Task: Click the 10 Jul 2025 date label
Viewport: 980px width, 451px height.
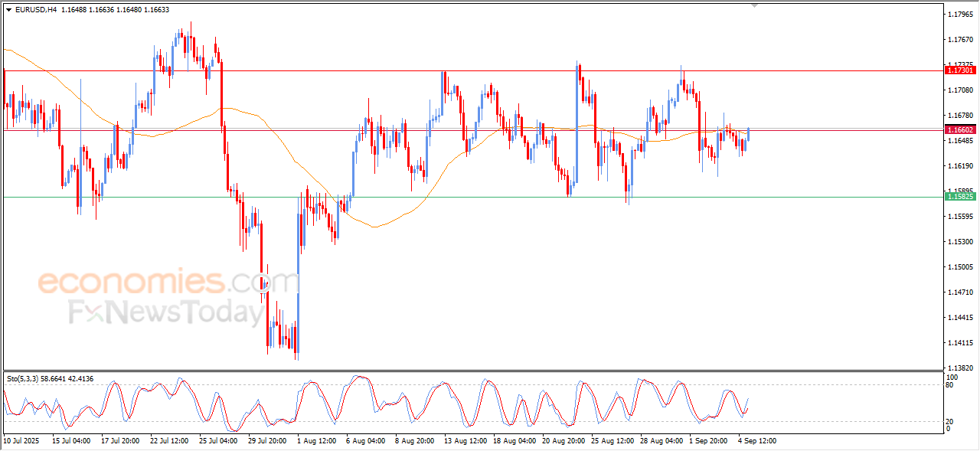Action: (x=20, y=441)
